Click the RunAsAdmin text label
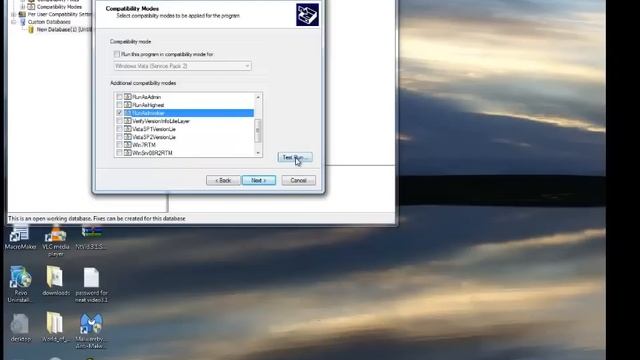Screen dimensions: 640x360 [147, 97]
